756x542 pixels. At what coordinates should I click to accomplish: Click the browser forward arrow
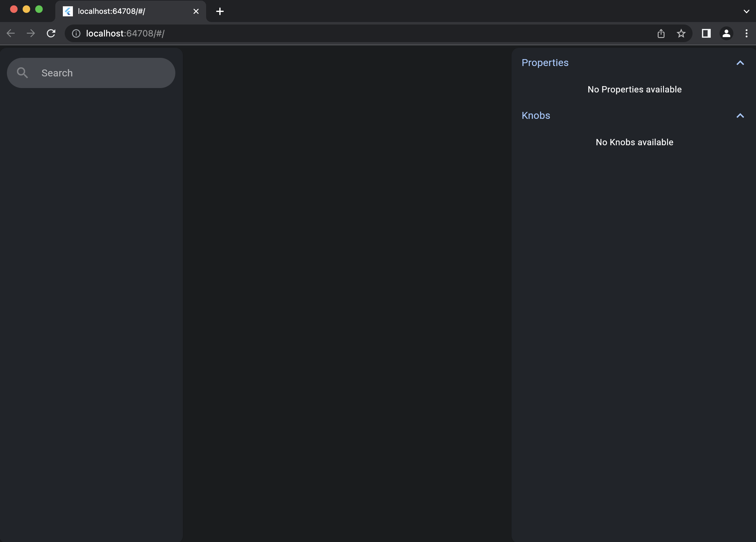click(31, 33)
